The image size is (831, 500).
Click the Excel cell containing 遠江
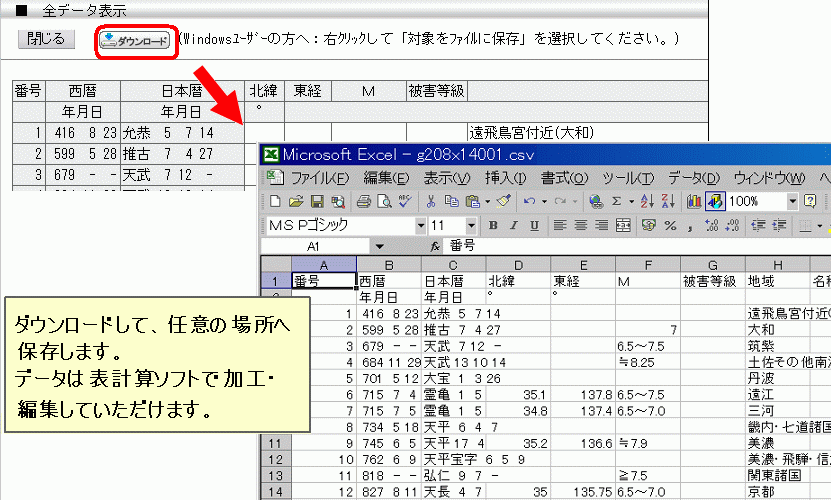(x=777, y=394)
